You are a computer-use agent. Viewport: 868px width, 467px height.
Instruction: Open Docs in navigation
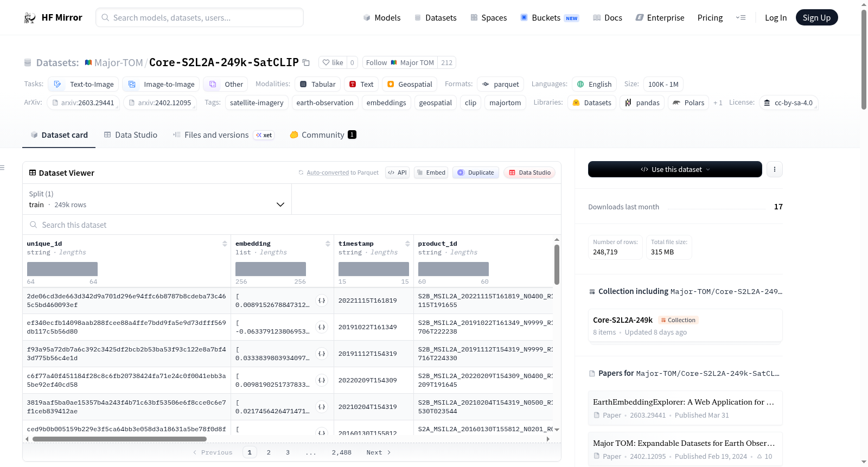(x=608, y=18)
